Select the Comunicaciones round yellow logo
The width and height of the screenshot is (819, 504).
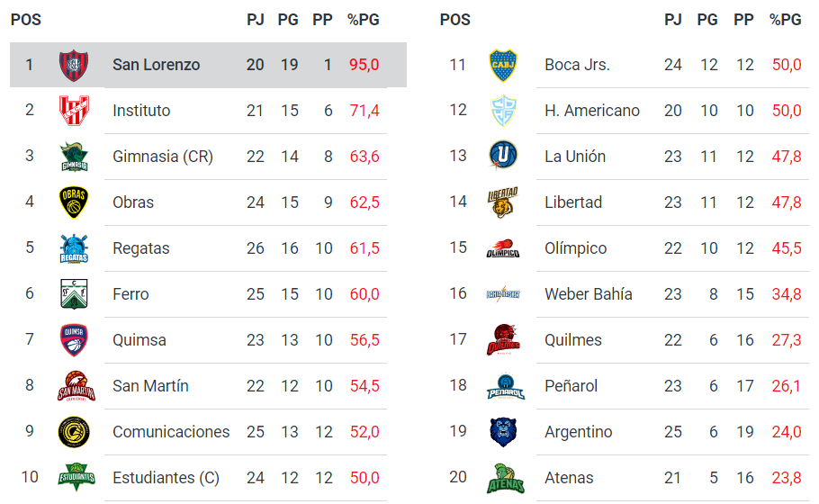[x=74, y=432]
